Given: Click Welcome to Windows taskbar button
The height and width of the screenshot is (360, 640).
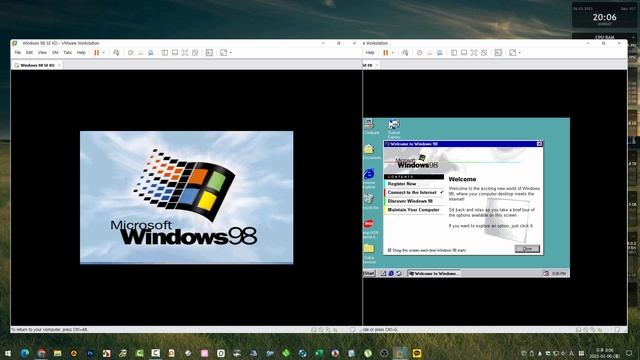Looking at the screenshot, I should (434, 273).
